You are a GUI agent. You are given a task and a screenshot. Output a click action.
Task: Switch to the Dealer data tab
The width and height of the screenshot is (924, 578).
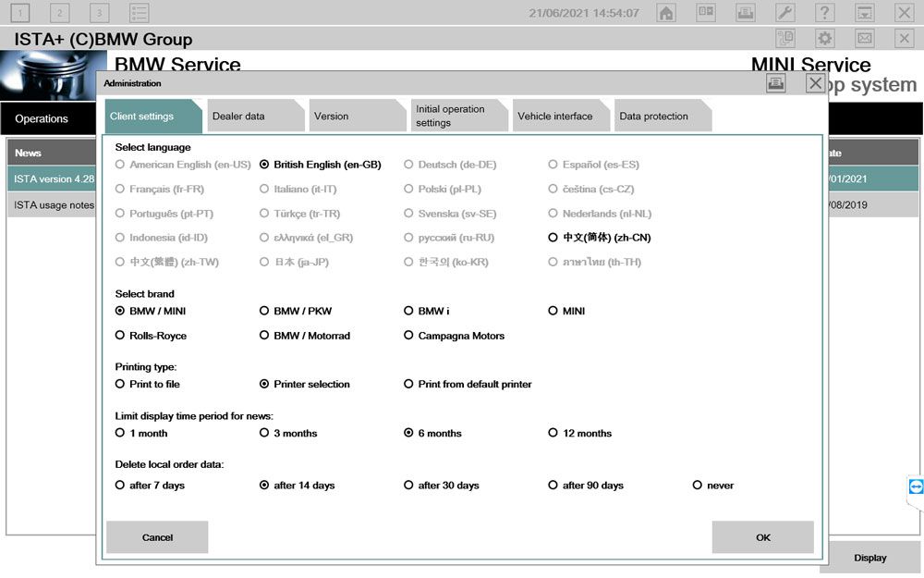pos(255,116)
